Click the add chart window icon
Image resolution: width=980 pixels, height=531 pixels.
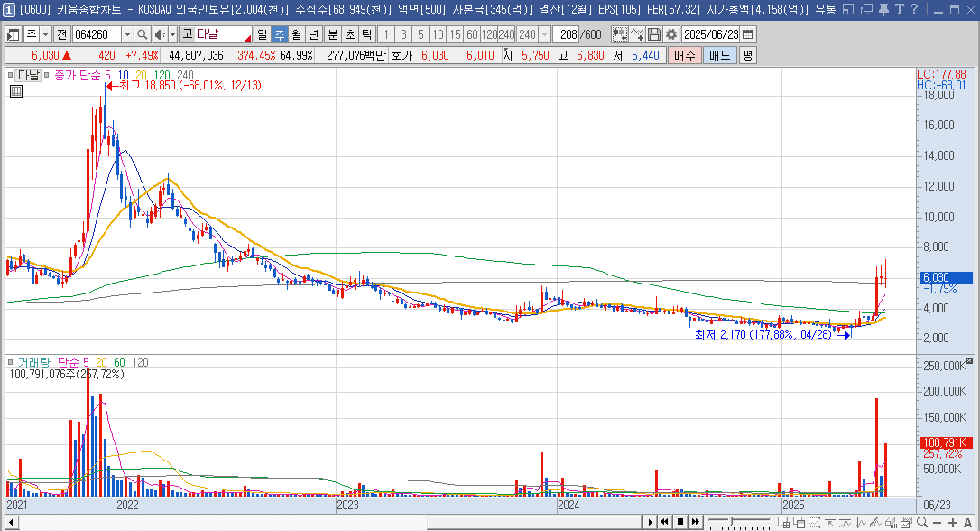[x=784, y=522]
